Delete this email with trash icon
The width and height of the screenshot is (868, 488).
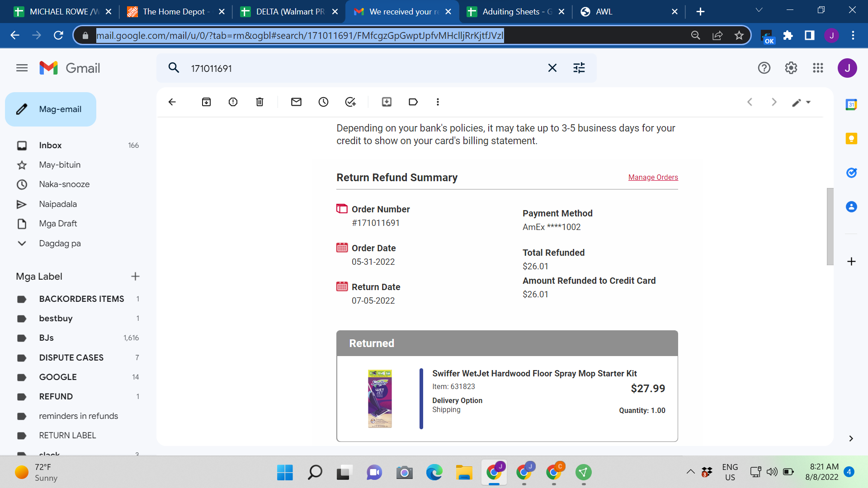tap(259, 102)
